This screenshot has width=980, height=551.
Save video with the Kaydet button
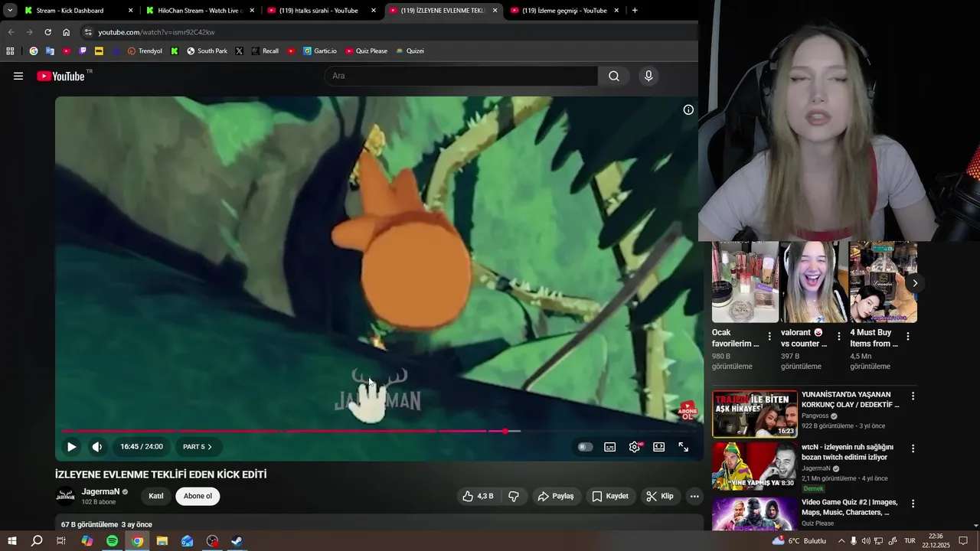(611, 496)
